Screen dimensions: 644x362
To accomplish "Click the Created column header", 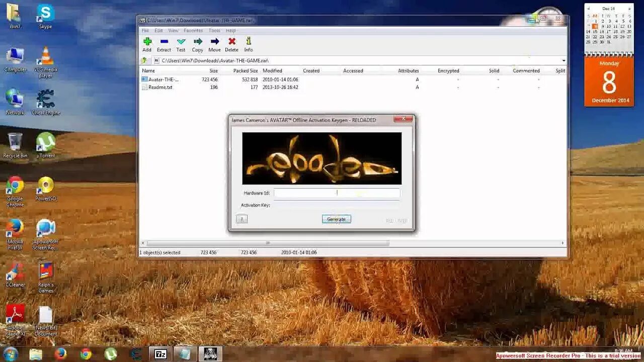I will [311, 71].
